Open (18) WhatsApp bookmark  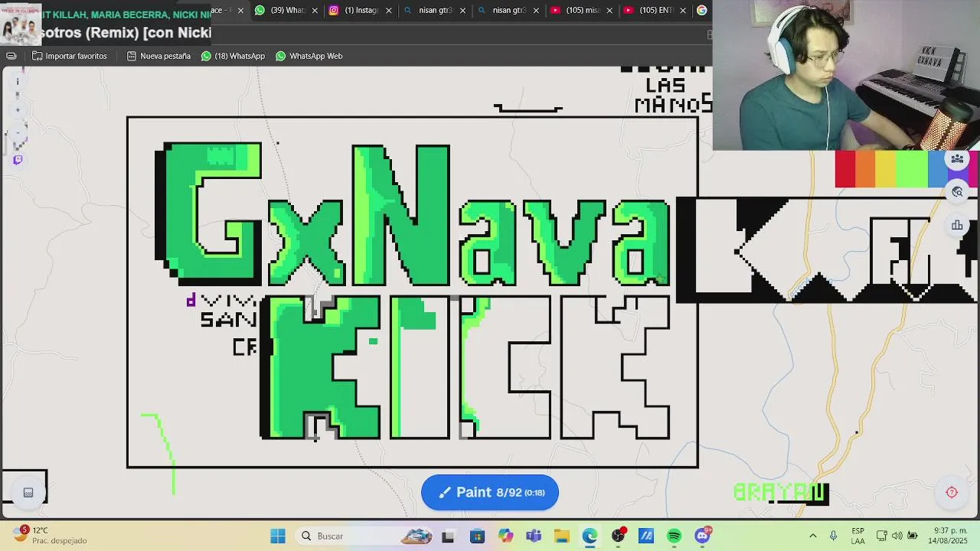point(233,56)
